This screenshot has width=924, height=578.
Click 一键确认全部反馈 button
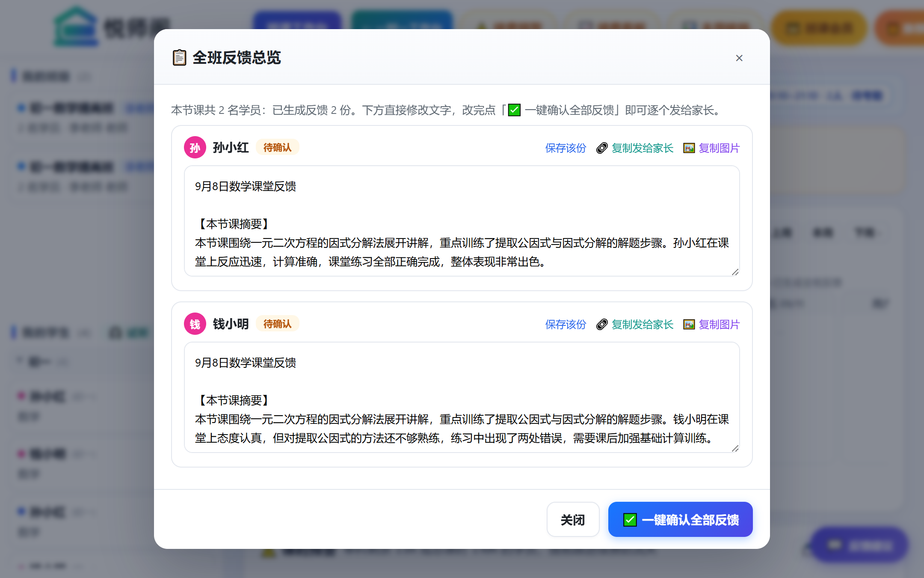tap(680, 519)
